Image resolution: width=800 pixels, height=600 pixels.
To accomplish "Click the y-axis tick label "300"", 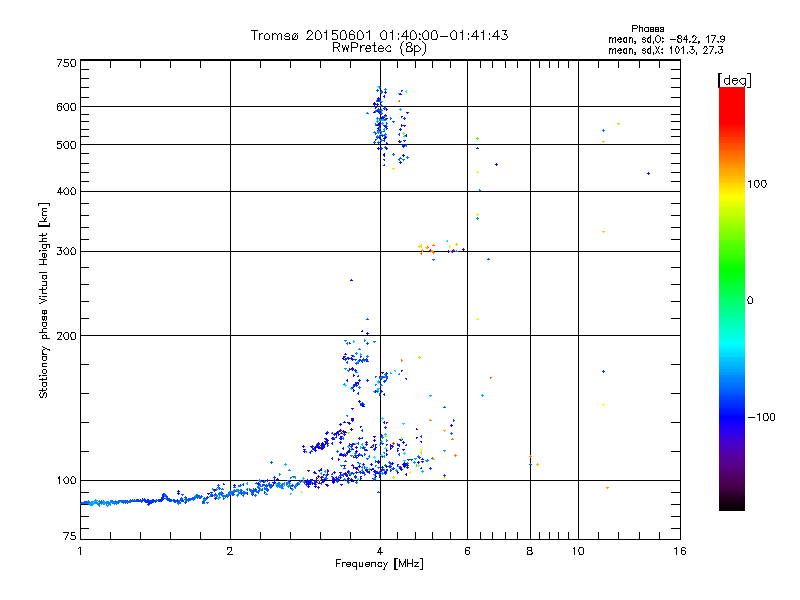I will (66, 252).
